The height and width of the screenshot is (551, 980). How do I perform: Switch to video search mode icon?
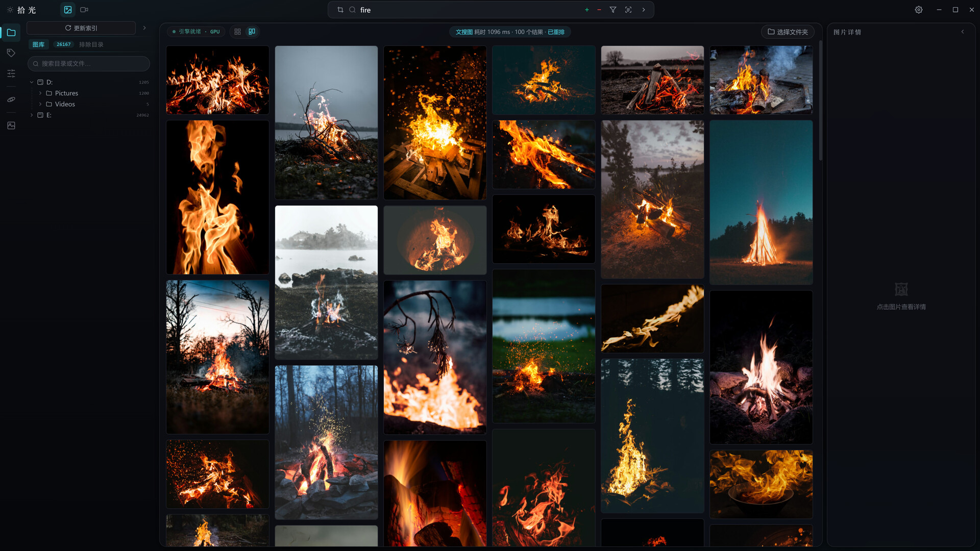[84, 10]
